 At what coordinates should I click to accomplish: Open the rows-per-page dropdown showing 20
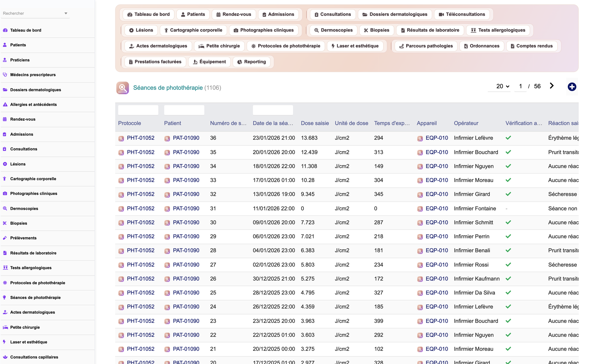[x=502, y=86]
